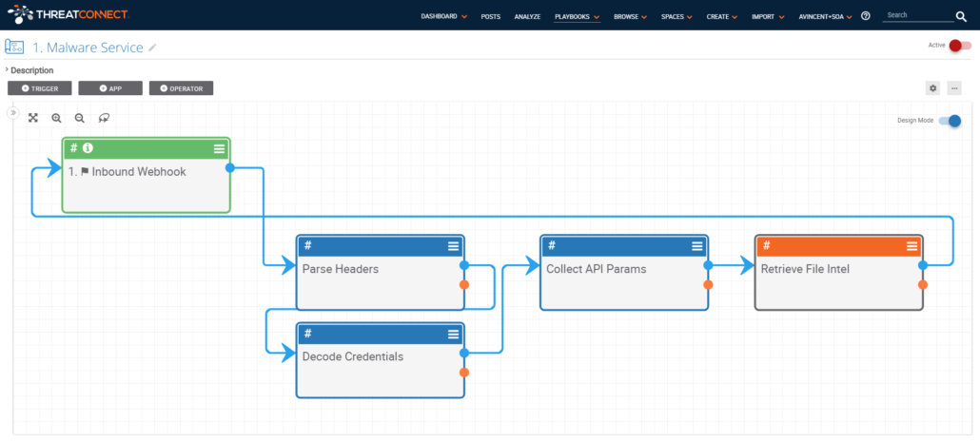Open the Import dropdown menu

click(768, 17)
